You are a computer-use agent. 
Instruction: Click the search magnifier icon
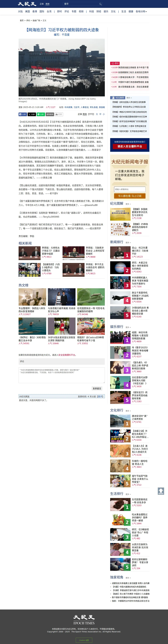click(x=100, y=4)
